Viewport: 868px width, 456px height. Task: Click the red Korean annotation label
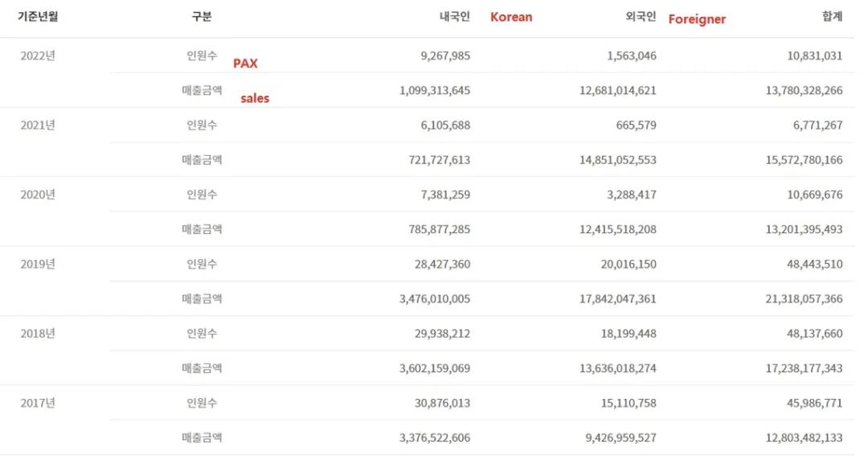511,17
